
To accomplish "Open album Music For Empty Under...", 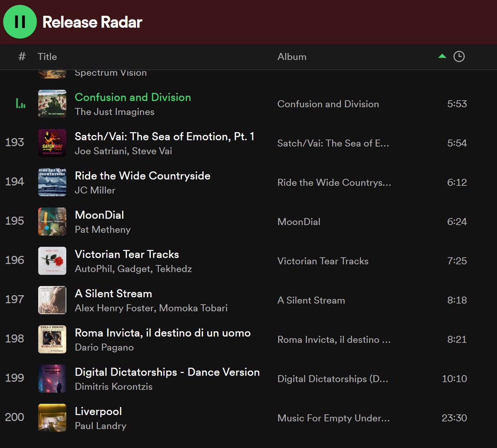I will (x=333, y=418).
